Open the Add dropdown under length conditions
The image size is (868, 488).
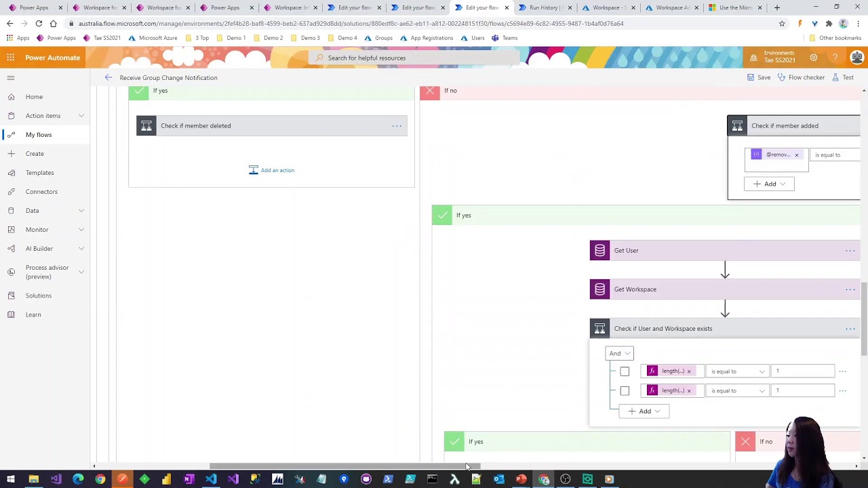click(x=644, y=411)
